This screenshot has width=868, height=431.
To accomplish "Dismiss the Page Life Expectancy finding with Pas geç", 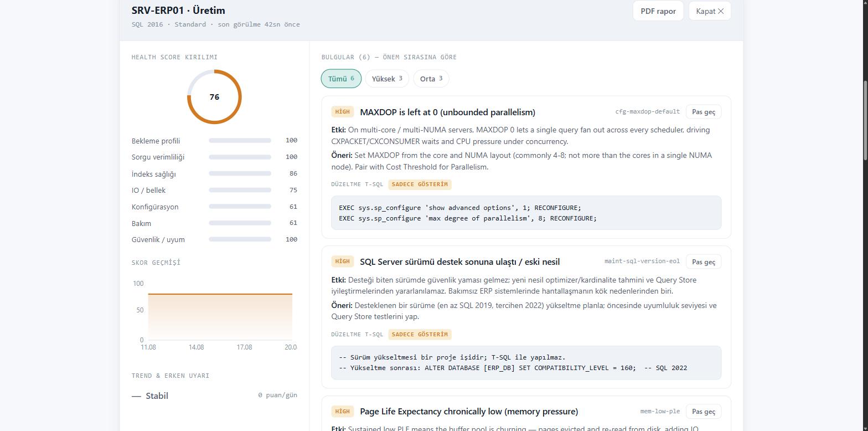I will 704,412.
